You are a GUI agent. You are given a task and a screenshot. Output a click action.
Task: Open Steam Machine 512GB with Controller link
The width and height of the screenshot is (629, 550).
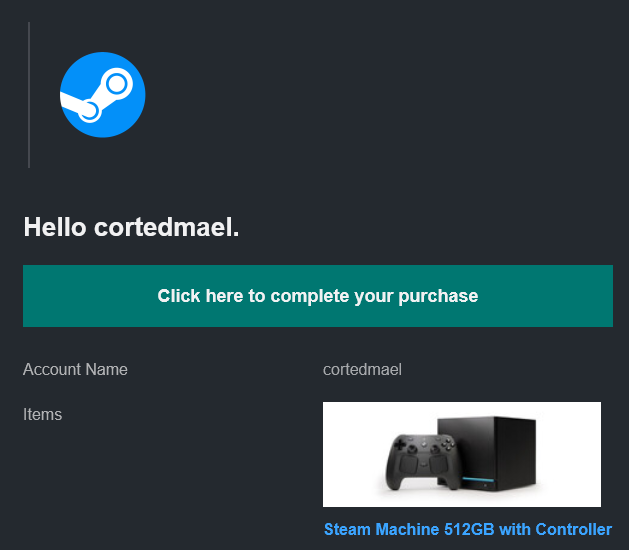pyautogui.click(x=468, y=529)
